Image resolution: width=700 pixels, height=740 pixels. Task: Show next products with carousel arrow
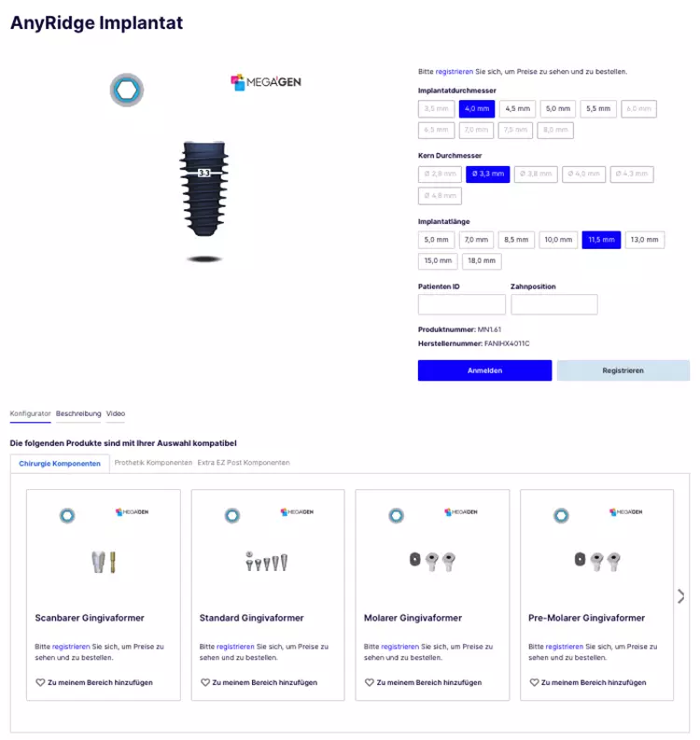[680, 596]
